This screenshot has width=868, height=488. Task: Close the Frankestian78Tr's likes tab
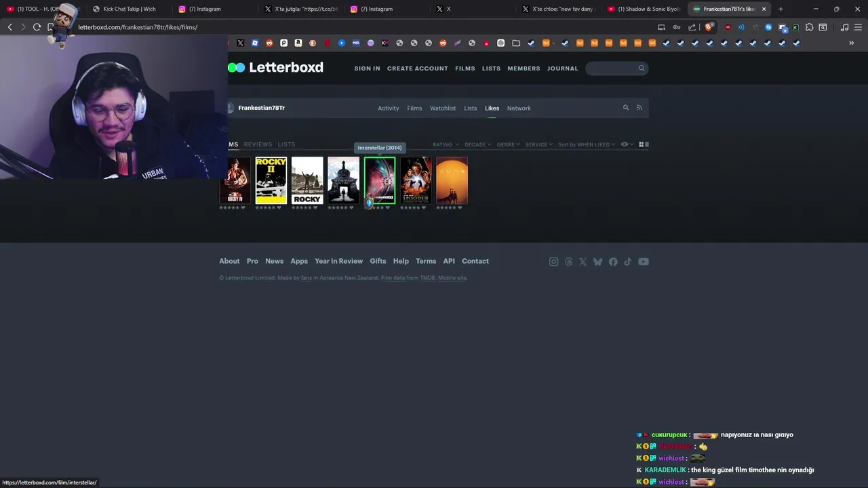[764, 9]
